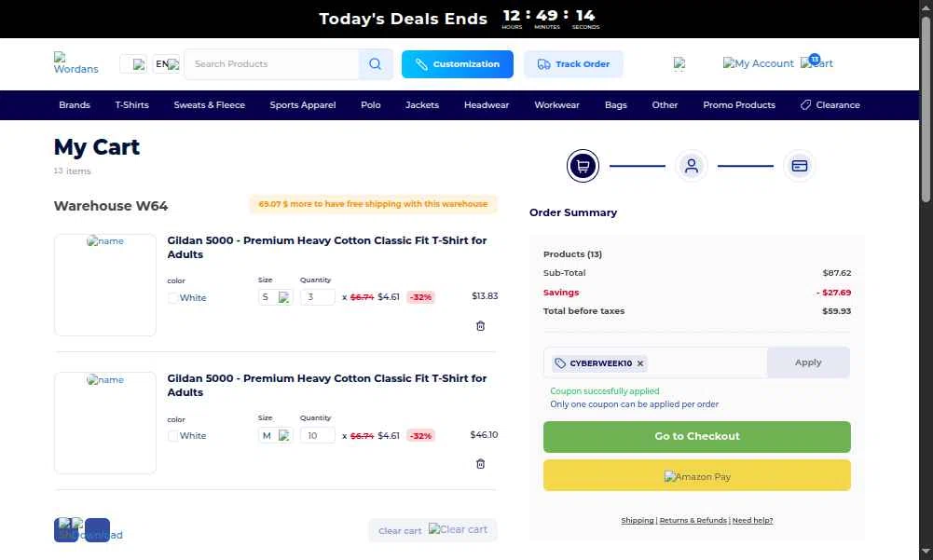Click the account step icon in progress

(x=691, y=166)
